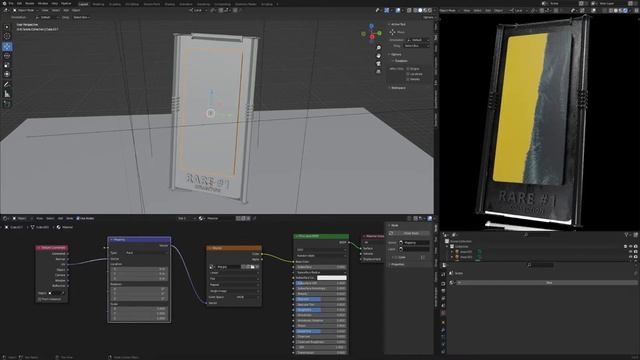Image resolution: width=640 pixels, height=360 pixels.
Task: Toggle Use Nodes checkbox in node editor
Action: pos(78,218)
